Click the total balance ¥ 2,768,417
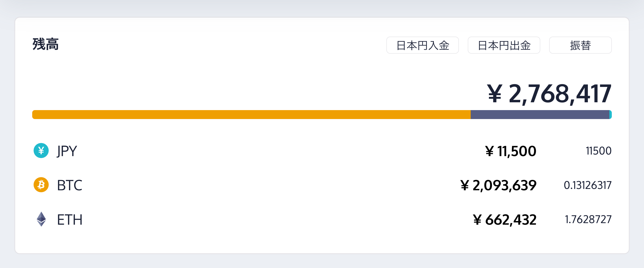Viewport: 644px width, 268px height. 549,94
